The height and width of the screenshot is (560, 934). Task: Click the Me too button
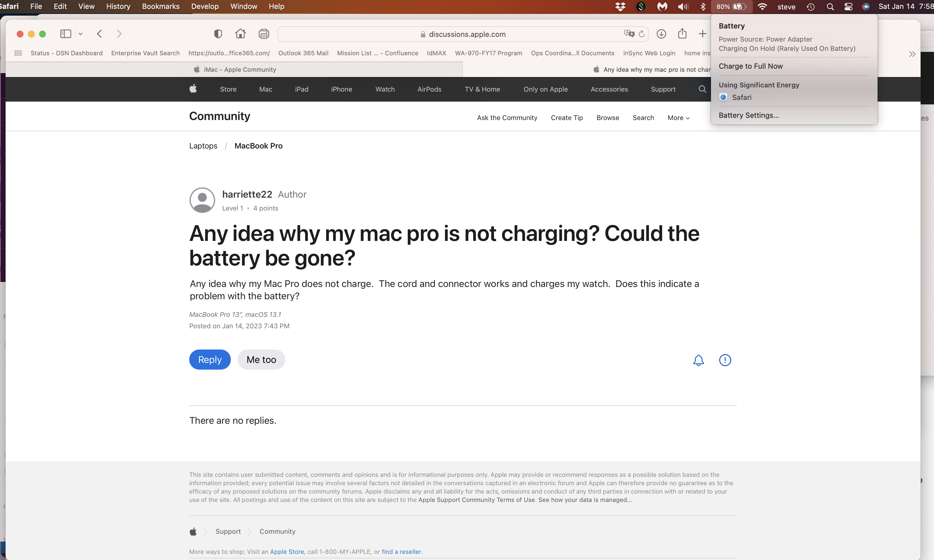coord(261,359)
